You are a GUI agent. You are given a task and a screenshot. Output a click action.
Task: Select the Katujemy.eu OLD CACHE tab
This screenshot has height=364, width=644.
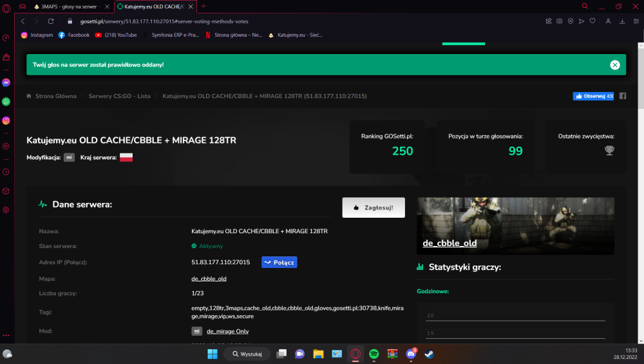(155, 6)
